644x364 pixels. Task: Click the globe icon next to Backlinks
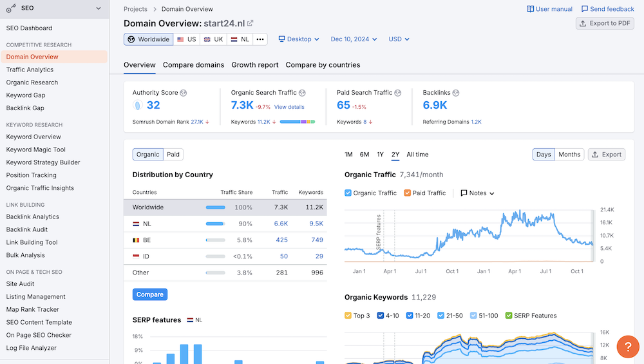click(x=456, y=93)
